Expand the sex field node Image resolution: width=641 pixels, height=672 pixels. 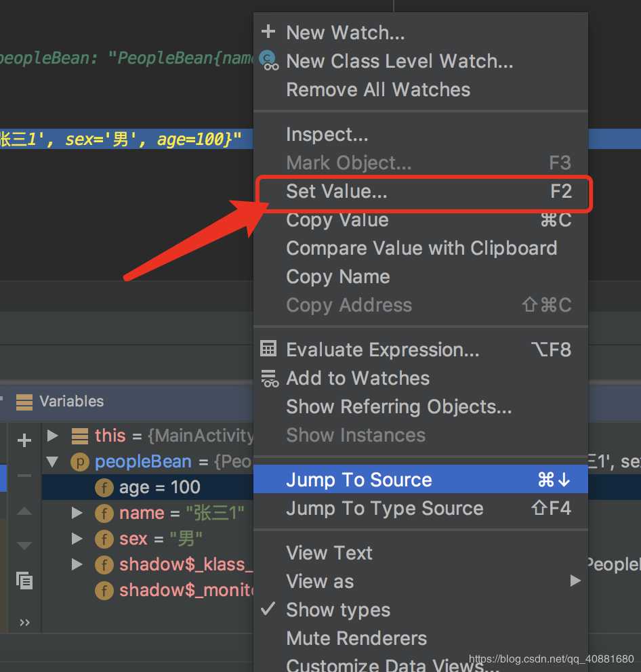click(x=77, y=539)
